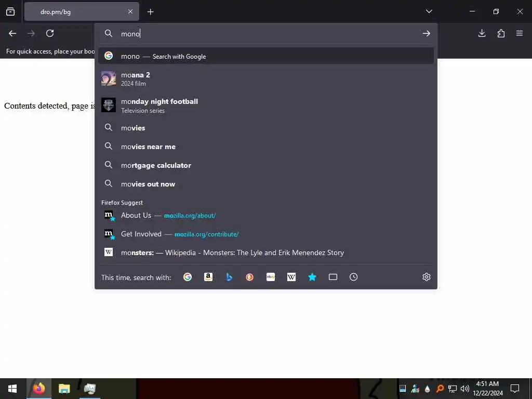Click the water drop tray icon
This screenshot has width=532, height=399.
tap(428, 389)
